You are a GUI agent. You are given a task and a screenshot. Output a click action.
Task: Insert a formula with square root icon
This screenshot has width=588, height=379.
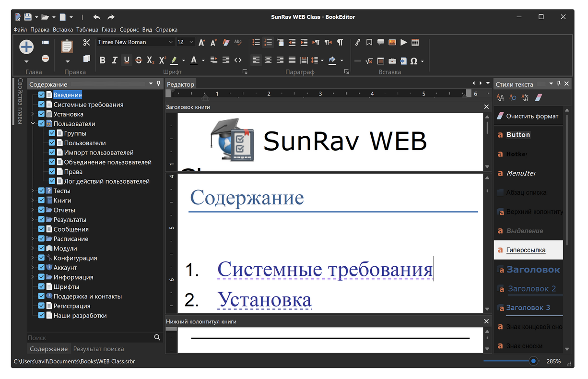click(369, 61)
